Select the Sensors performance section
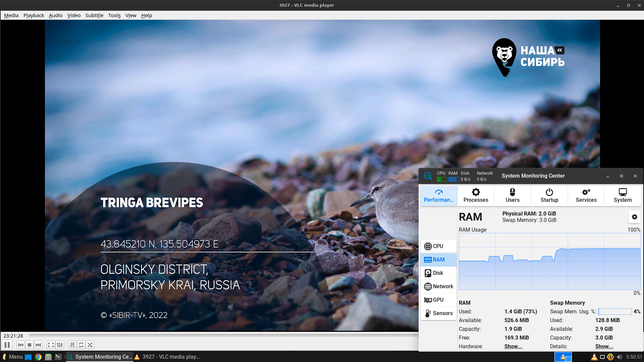The width and height of the screenshot is (644, 362). coord(438,313)
